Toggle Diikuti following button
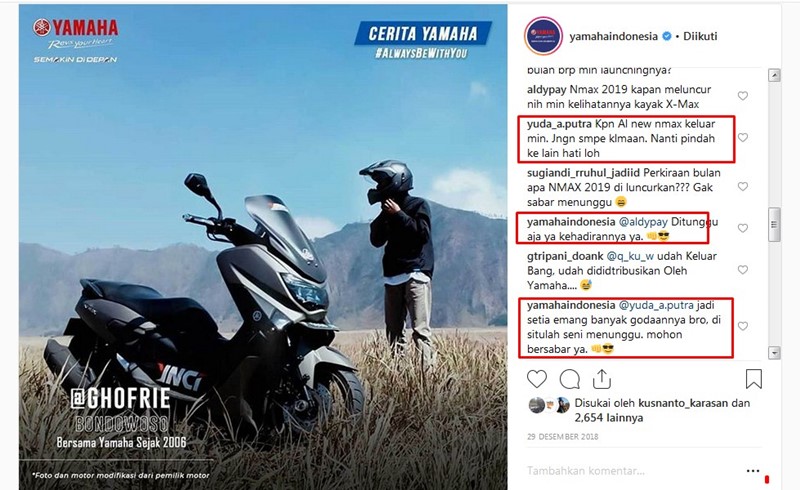Viewport: 800px width, 490px height. tap(700, 36)
